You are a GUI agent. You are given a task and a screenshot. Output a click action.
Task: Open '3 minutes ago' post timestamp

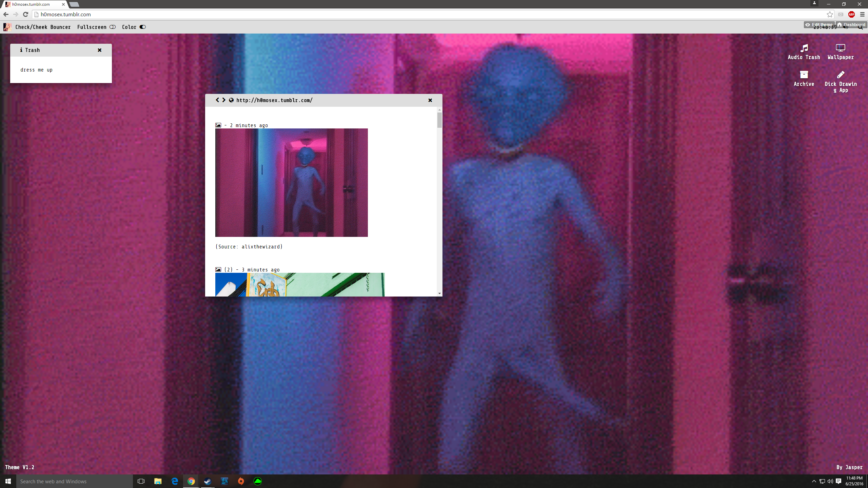click(260, 270)
